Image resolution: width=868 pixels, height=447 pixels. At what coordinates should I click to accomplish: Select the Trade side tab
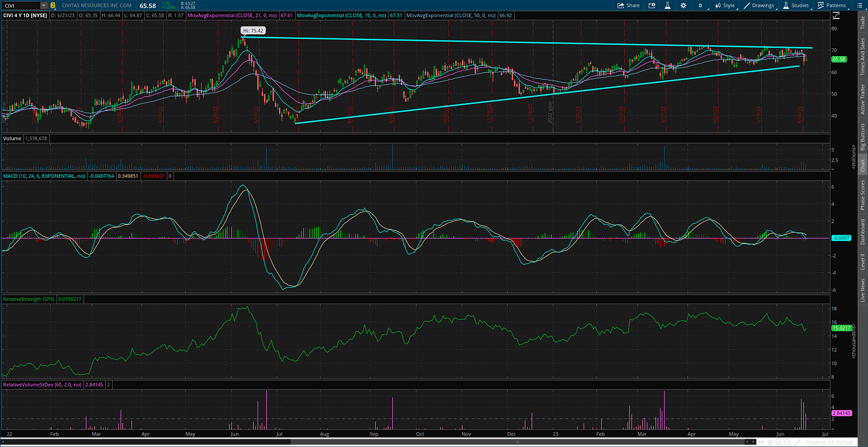tap(862, 23)
